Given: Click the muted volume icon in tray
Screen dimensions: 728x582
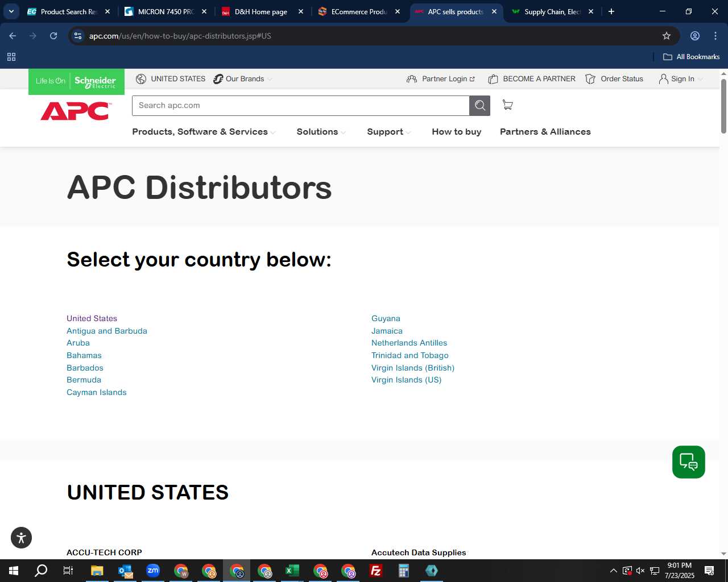Looking at the screenshot, I should (x=640, y=571).
